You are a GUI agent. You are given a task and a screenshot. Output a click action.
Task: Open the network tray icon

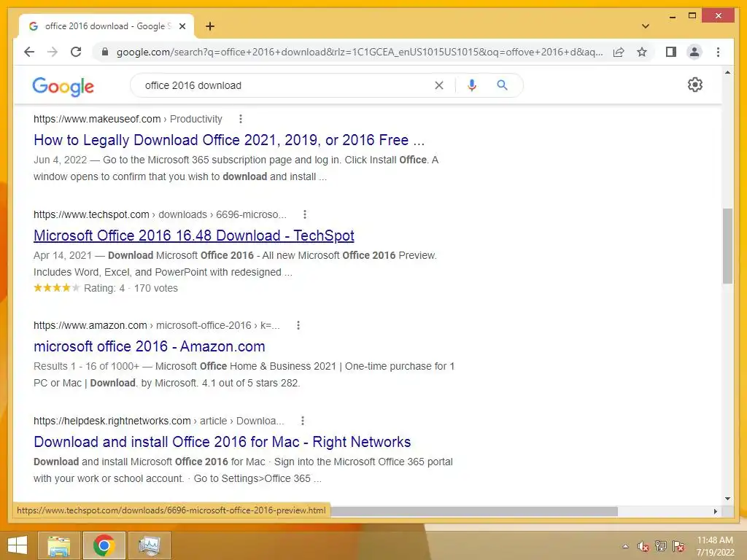[661, 546]
